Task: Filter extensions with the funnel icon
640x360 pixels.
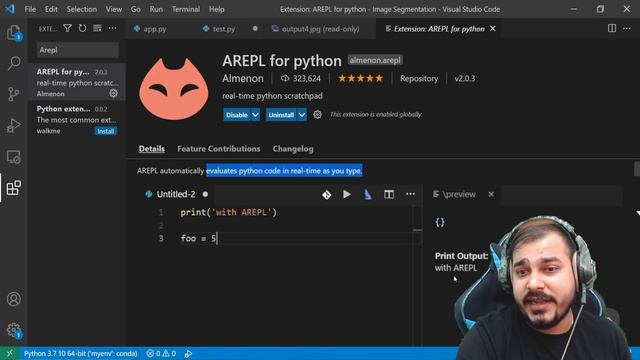Action: (x=67, y=28)
